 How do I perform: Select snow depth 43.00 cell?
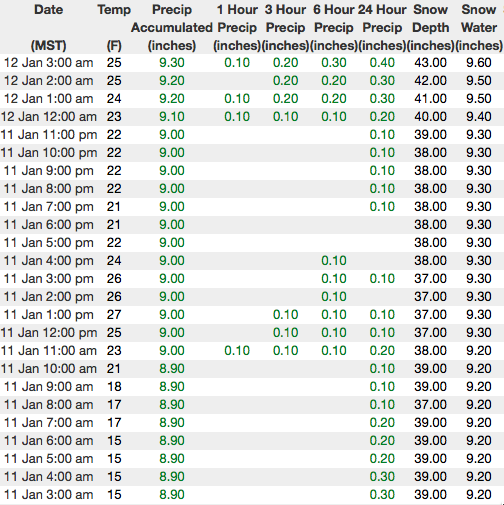tap(430, 63)
